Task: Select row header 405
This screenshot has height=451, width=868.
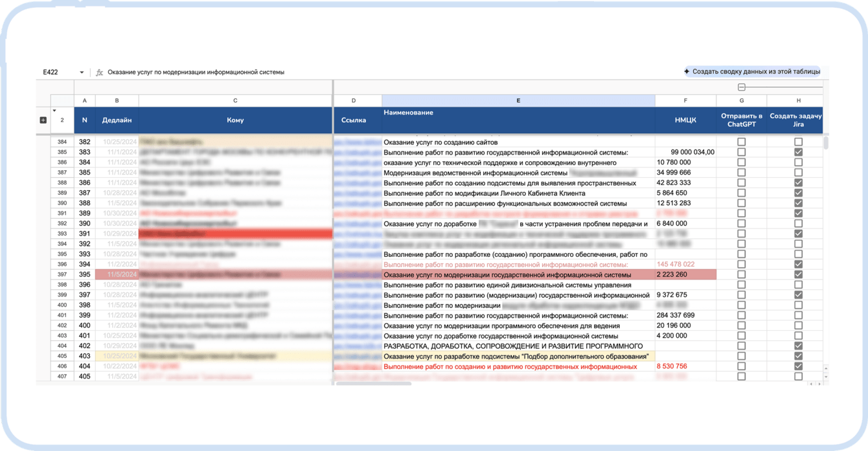Action: (62, 356)
